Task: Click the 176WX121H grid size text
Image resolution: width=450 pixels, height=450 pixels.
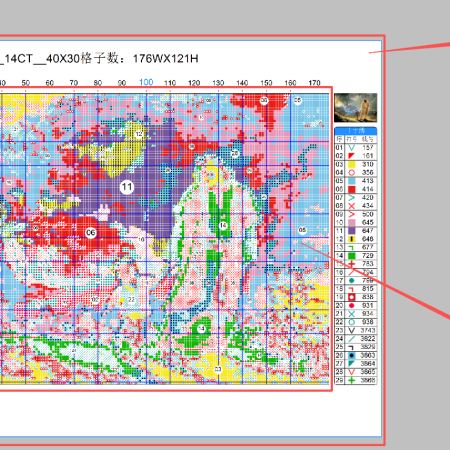Action: 166,59
